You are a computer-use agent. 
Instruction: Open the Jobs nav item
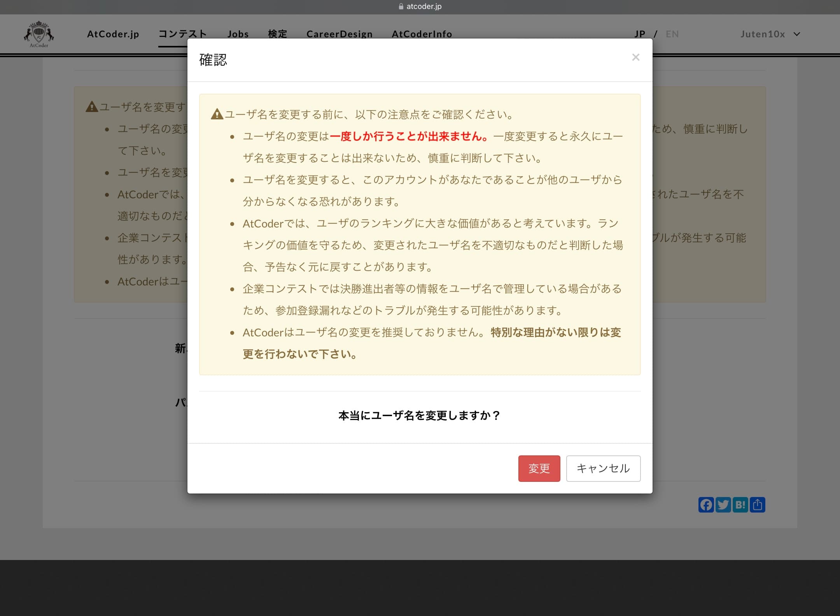point(238,34)
